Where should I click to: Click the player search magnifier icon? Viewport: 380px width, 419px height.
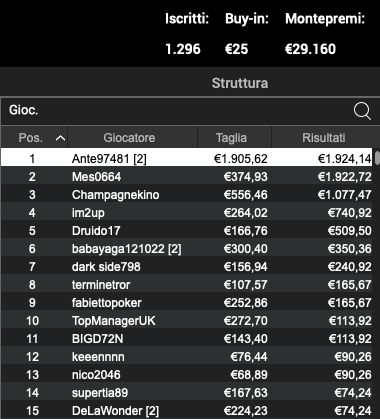pyautogui.click(x=362, y=111)
